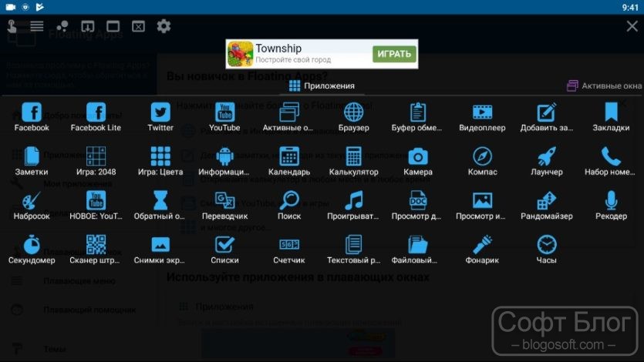
Task: Open the Браузер globe icon
Action: [354, 117]
